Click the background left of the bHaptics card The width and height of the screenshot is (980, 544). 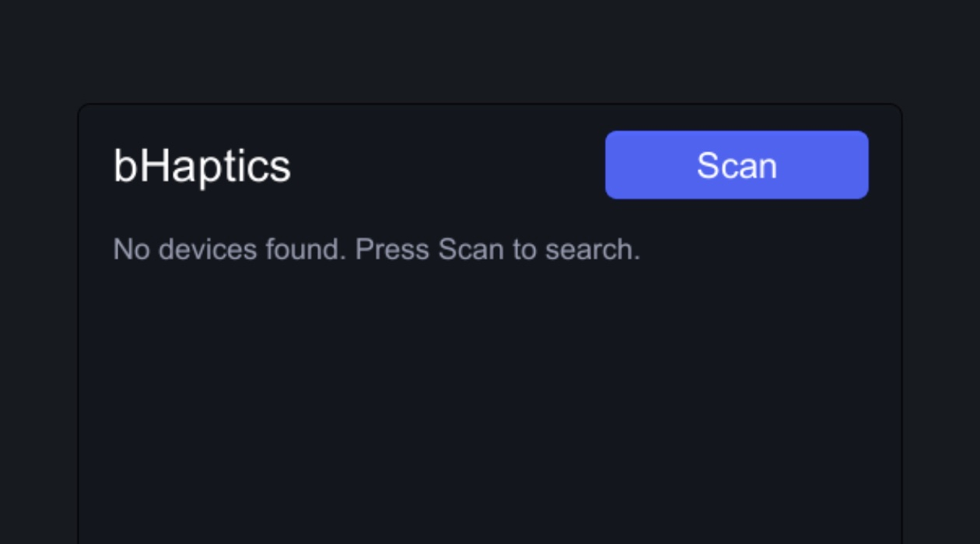coord(39,323)
